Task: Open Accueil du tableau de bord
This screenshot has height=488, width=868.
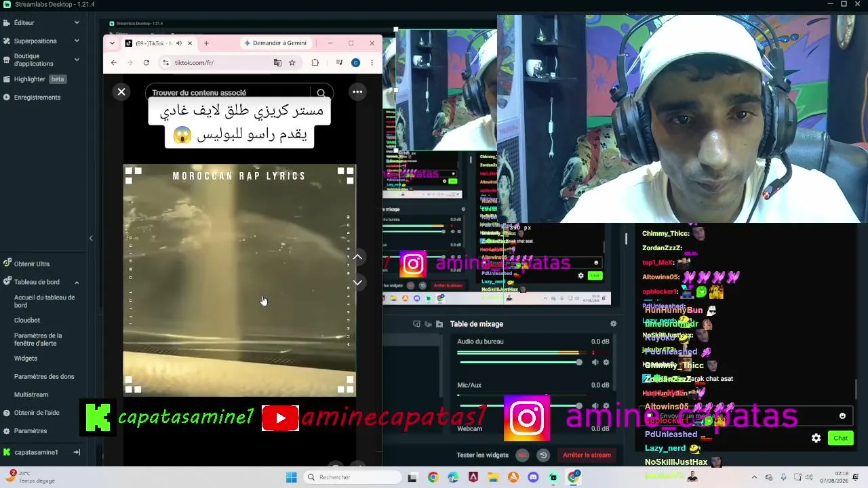Action: coord(45,301)
